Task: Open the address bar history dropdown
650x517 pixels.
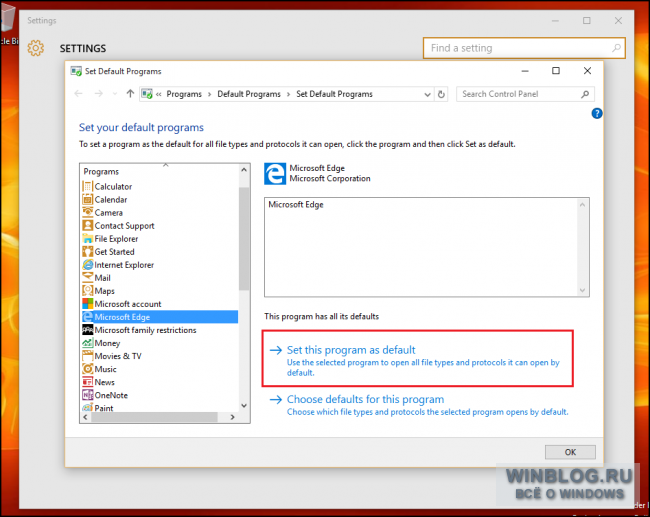Action: (x=427, y=95)
